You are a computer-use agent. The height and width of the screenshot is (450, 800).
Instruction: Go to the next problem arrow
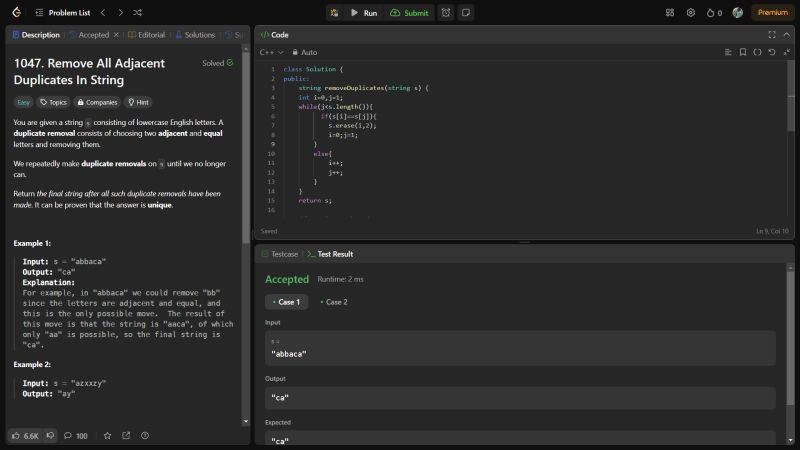click(x=120, y=13)
